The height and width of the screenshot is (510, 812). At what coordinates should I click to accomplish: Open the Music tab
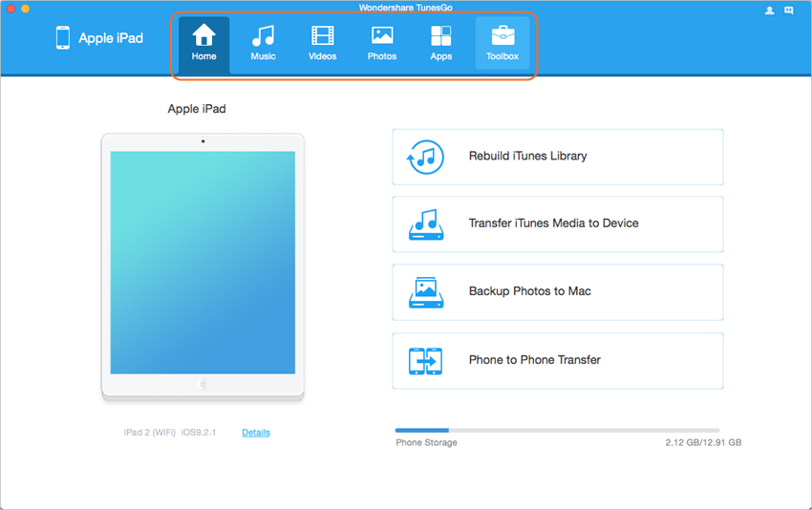tap(263, 43)
